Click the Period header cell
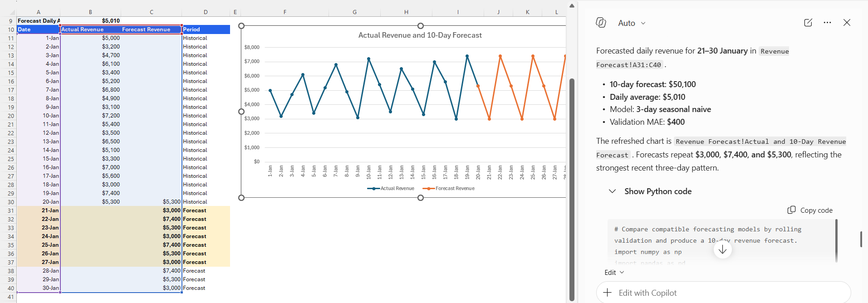The image size is (868, 303). click(x=206, y=29)
